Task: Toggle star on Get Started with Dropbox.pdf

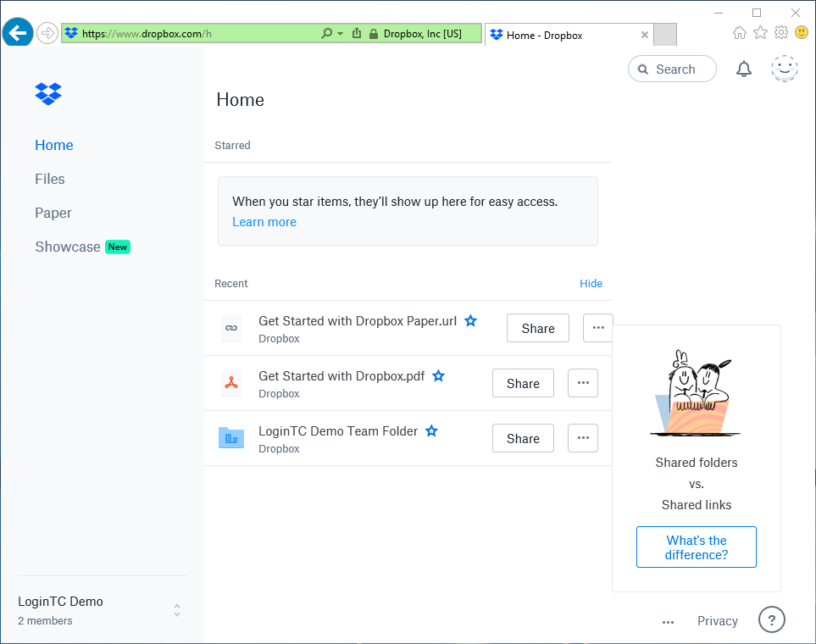Action: (439, 376)
